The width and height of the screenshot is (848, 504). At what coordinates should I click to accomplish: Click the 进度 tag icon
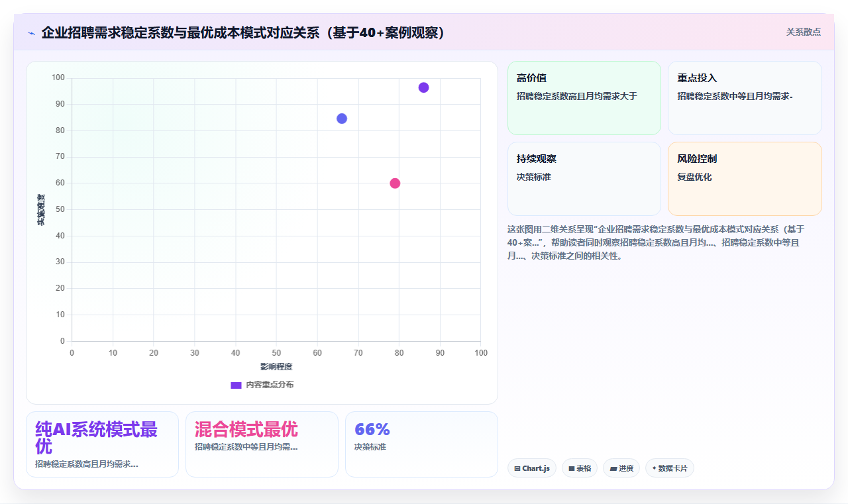point(613,468)
